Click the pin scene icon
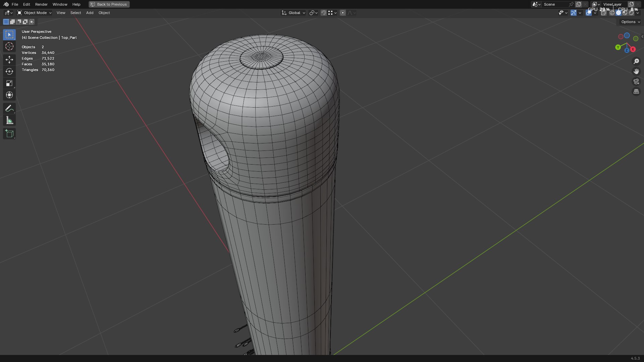This screenshot has width=644, height=362. [x=571, y=4]
